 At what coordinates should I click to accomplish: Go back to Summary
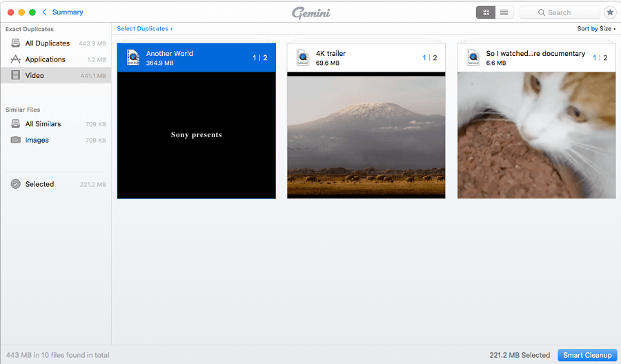(62, 12)
